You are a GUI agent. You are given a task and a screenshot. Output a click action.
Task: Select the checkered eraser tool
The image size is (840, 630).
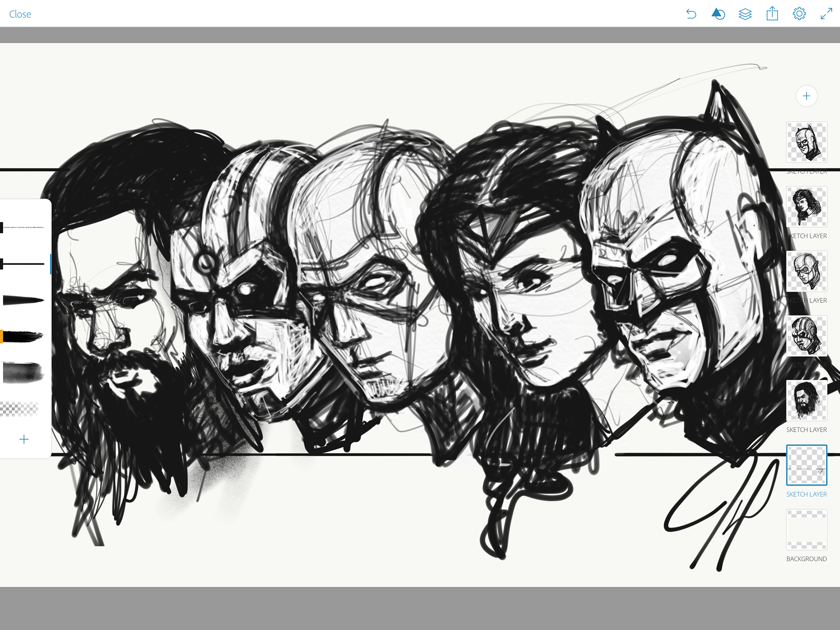coord(20,409)
